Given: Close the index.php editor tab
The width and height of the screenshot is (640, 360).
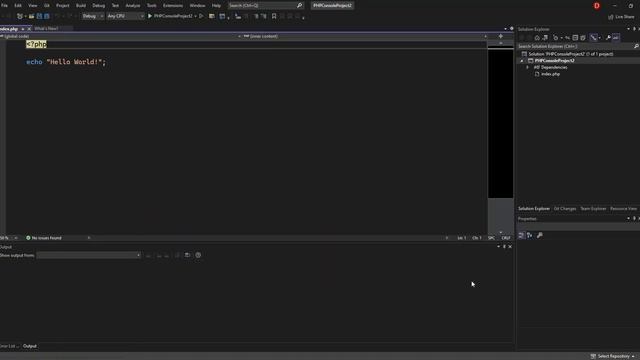Looking at the screenshot, I should pyautogui.click(x=29, y=29).
